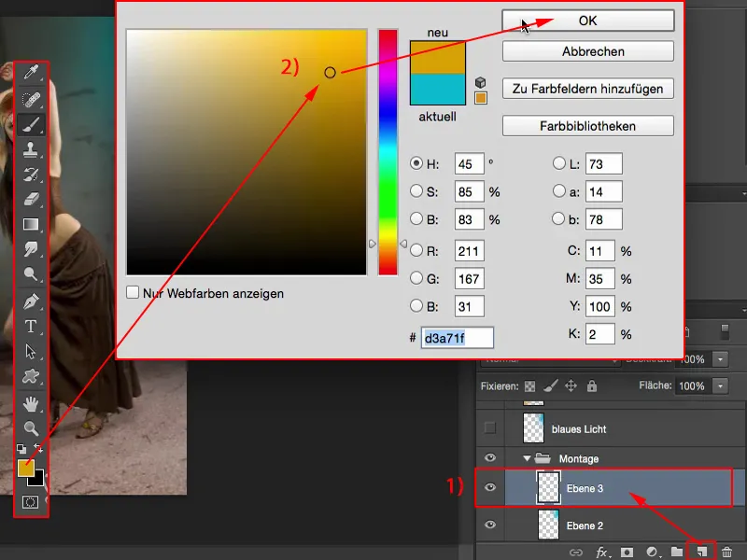747x560 pixels.
Task: Delete the selected layer
Action: [x=726, y=553]
